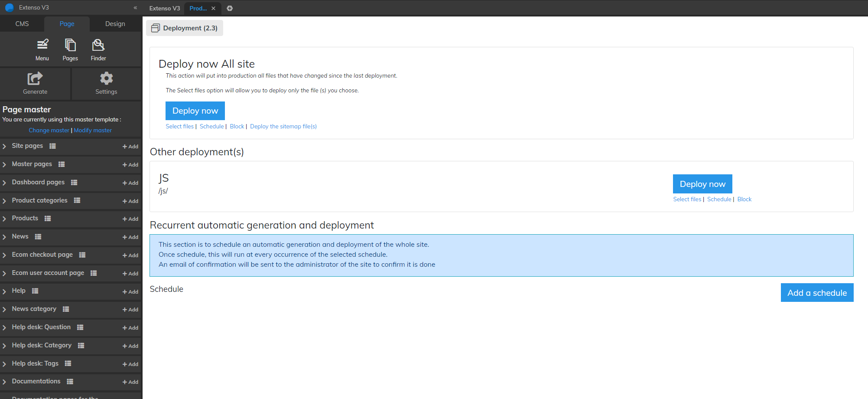
Task: Click the Deploy now button for All site
Action: point(195,111)
